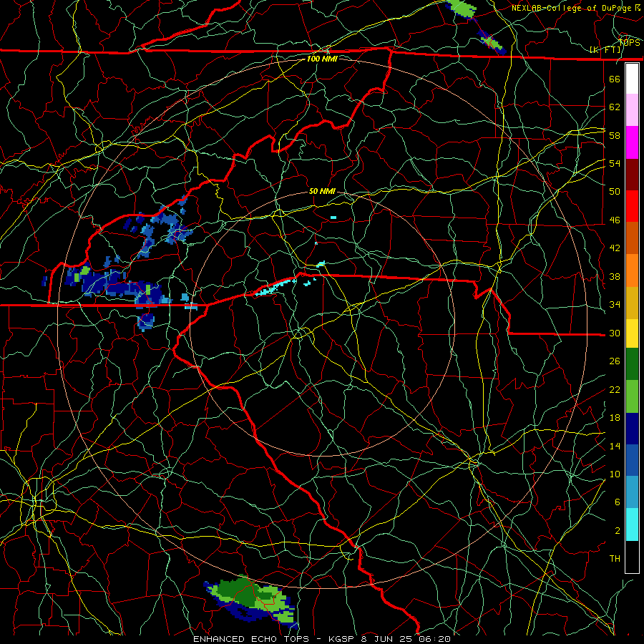Viewport: 644px width, 644px height.
Task: Click the "58" scale value
Action: click(615, 135)
